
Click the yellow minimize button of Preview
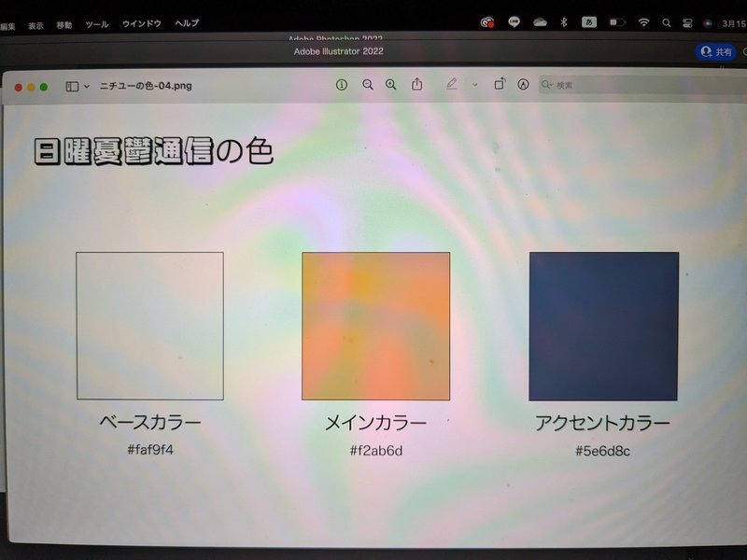tap(31, 87)
